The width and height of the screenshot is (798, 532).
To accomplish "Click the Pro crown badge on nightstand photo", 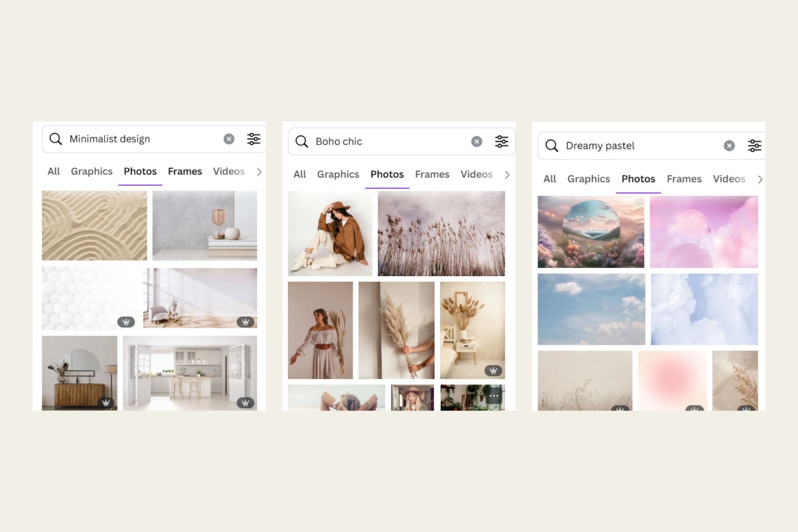I will point(493,371).
